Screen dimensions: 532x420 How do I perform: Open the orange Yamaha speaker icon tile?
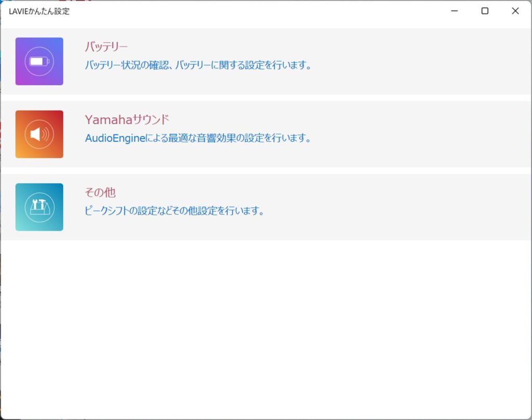point(39,134)
